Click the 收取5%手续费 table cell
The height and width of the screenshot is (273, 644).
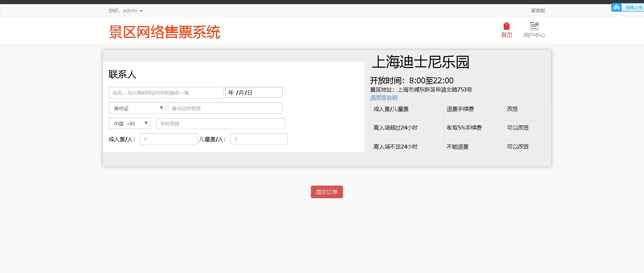(464, 128)
